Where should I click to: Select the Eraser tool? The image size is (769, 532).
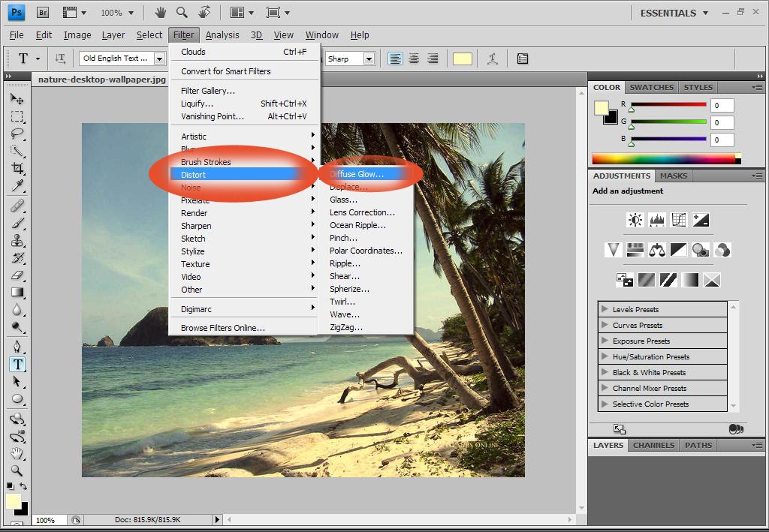point(17,275)
